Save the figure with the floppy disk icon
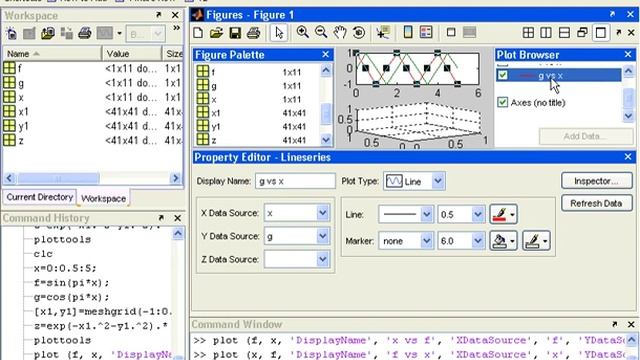 coord(235,33)
